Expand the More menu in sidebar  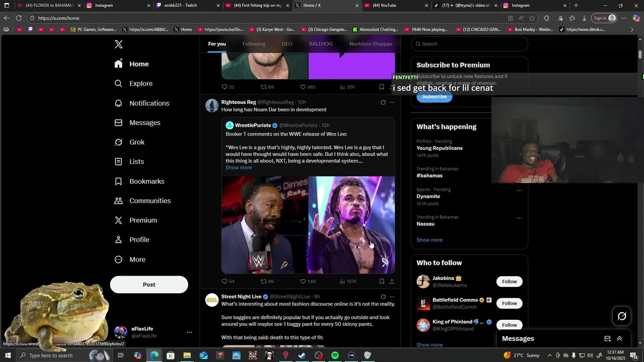pyautogui.click(x=130, y=259)
